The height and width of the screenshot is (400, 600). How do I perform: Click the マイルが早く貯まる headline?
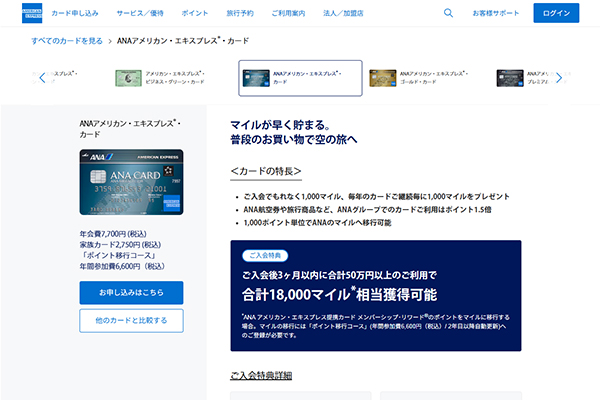pyautogui.click(x=280, y=125)
